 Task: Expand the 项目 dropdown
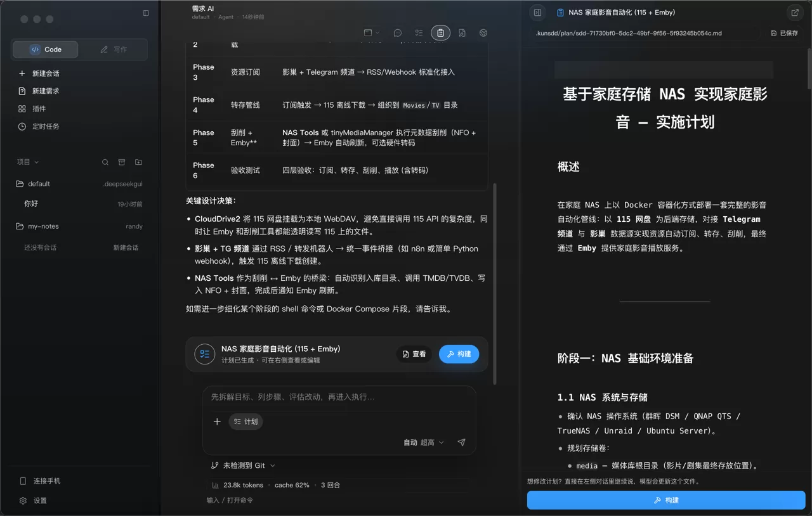tap(28, 162)
